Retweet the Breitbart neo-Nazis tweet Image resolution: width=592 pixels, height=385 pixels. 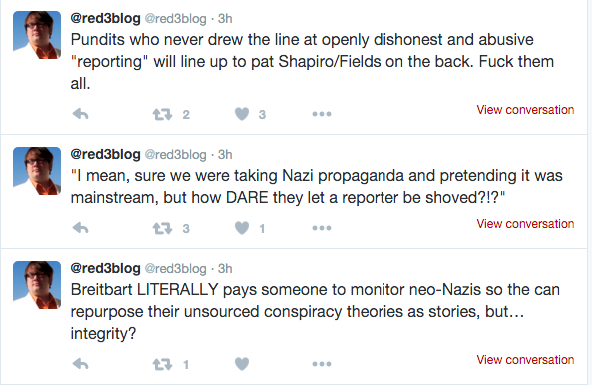162,364
